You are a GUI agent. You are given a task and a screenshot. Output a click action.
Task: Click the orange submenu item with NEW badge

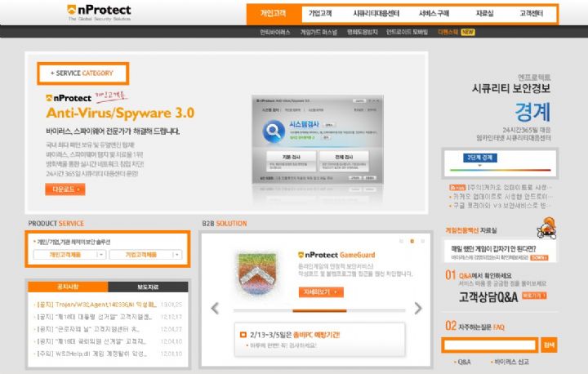click(448, 33)
